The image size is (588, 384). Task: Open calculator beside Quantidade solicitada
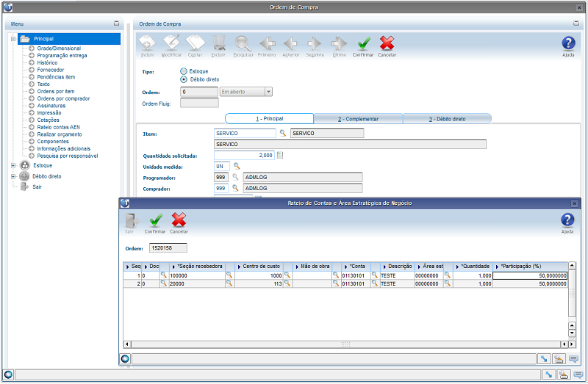click(x=280, y=155)
